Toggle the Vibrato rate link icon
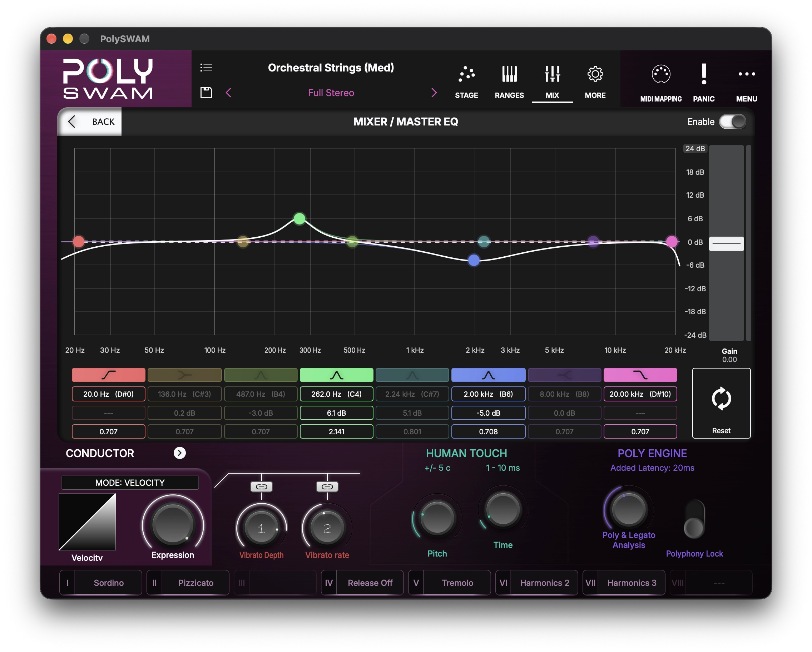Image resolution: width=812 pixels, height=652 pixels. [327, 486]
